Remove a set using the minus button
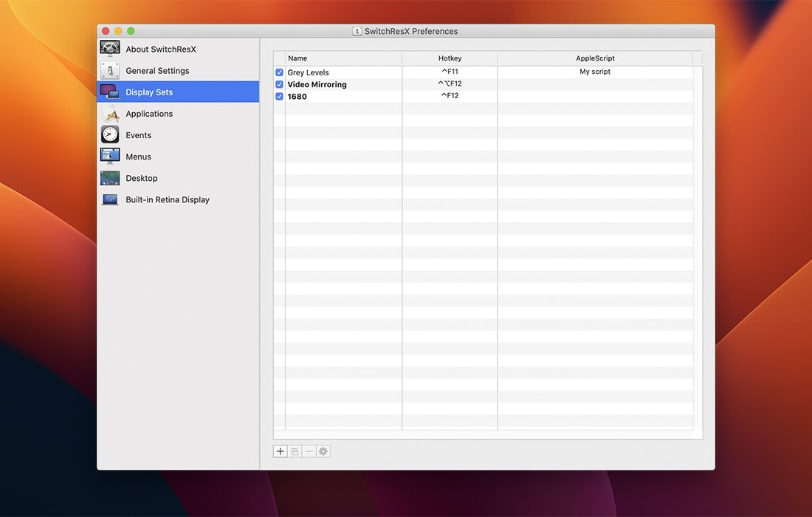This screenshot has width=812, height=517. (308, 451)
